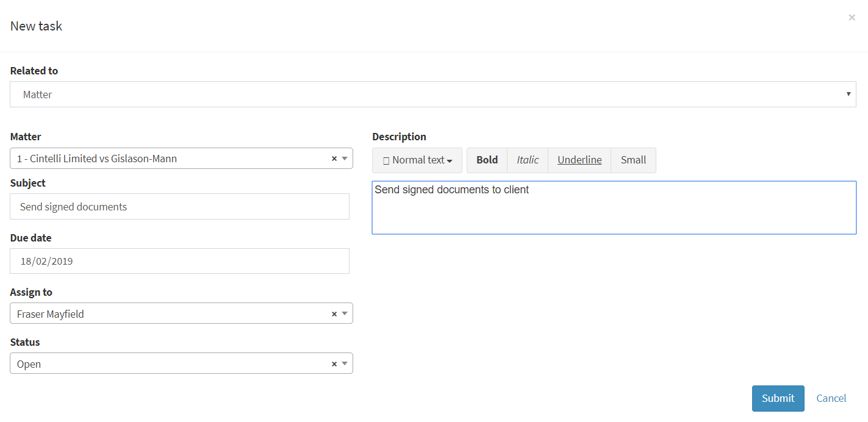Open the Related to select box
868x422 pixels.
432,95
